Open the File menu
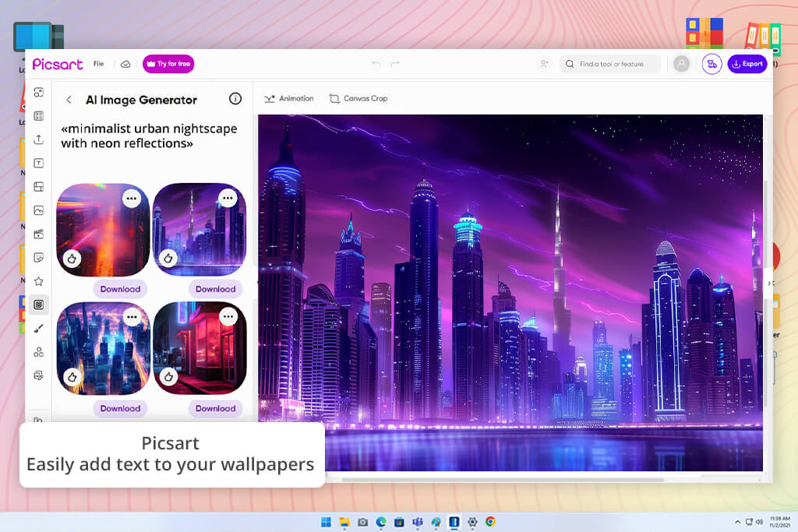Screen dimensions: 798x532 [99, 64]
